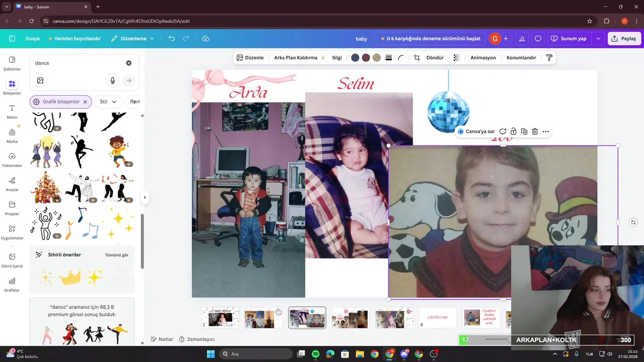Viewport: 644px width, 362px height.
Task: Click Canva'ya sor button
Action: pos(476,131)
